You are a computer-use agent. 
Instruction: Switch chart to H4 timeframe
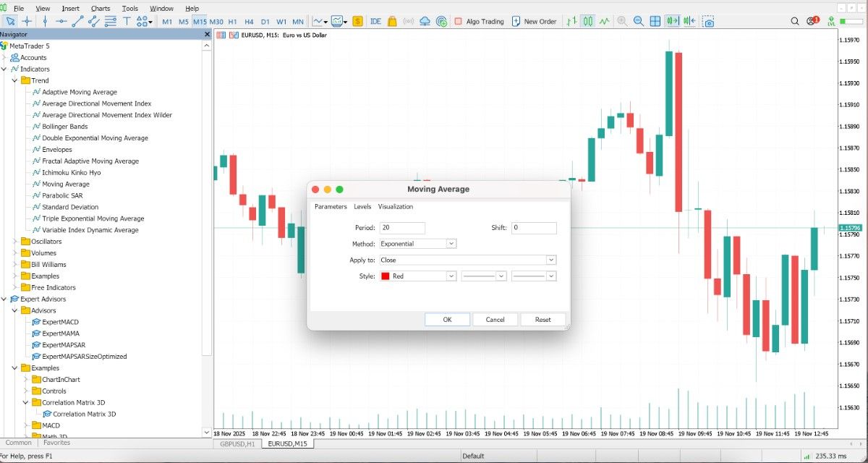pos(249,22)
